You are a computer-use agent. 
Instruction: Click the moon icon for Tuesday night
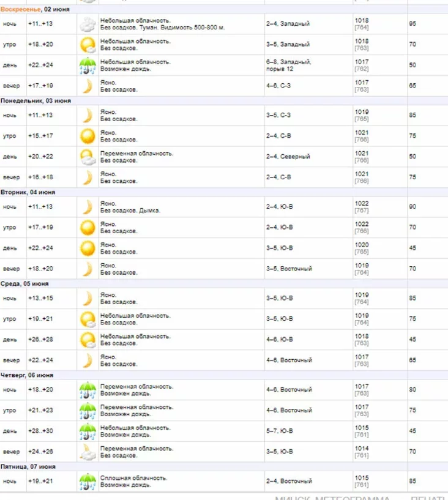88,207
